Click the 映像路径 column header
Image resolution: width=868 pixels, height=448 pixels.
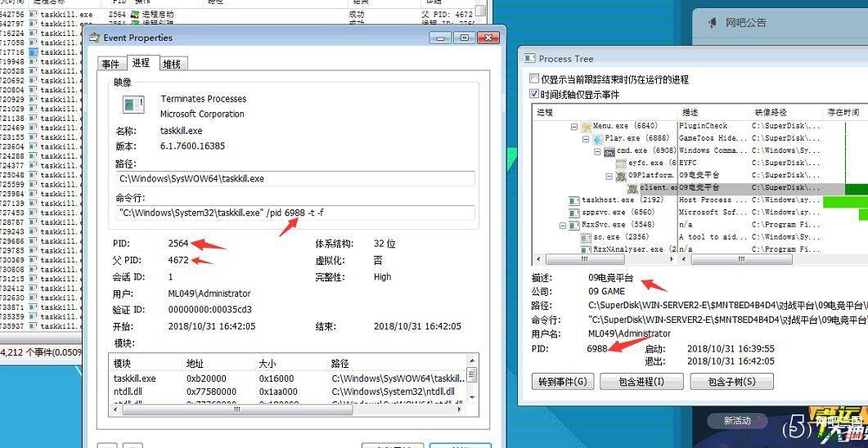(787, 112)
